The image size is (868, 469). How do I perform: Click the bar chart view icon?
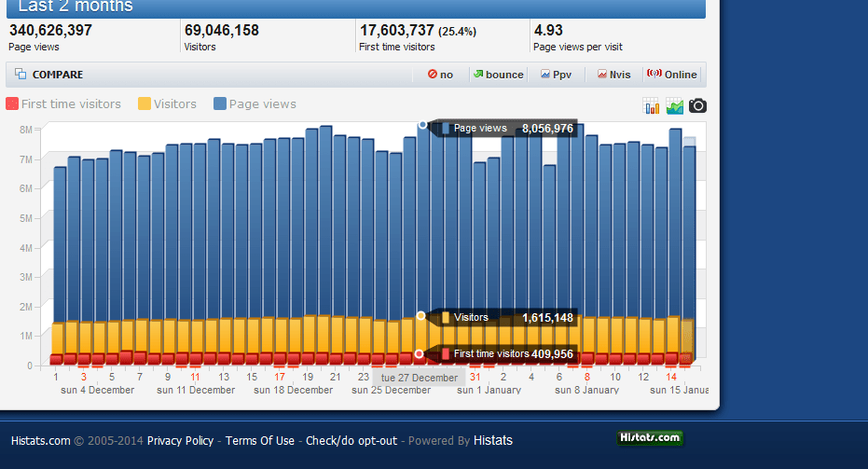click(x=651, y=105)
